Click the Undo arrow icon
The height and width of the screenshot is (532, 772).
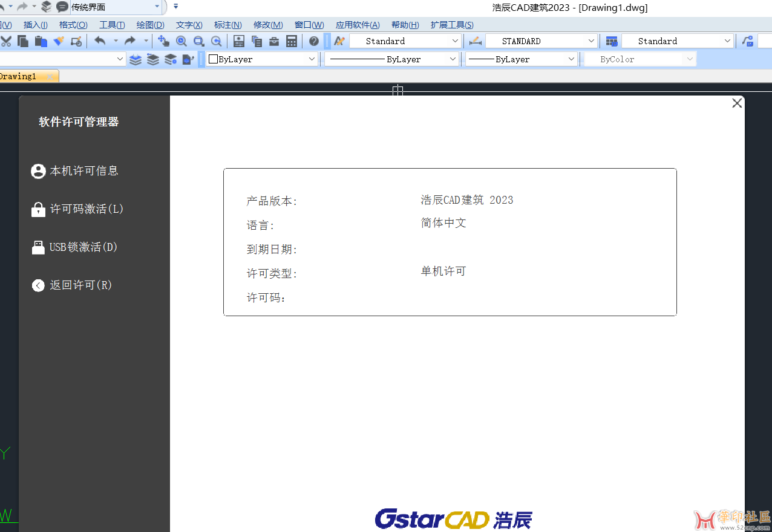(100, 41)
